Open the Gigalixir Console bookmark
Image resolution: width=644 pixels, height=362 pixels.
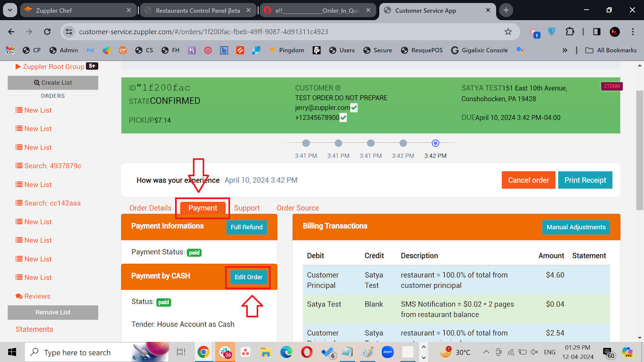click(x=479, y=50)
